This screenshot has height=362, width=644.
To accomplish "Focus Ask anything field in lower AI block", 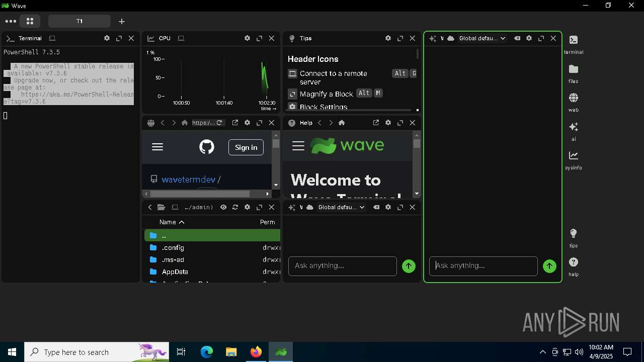I will click(x=343, y=266).
